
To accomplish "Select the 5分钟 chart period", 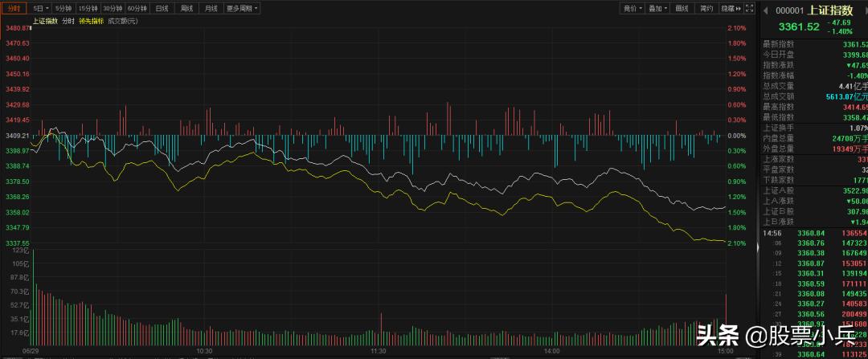I will (63, 8).
